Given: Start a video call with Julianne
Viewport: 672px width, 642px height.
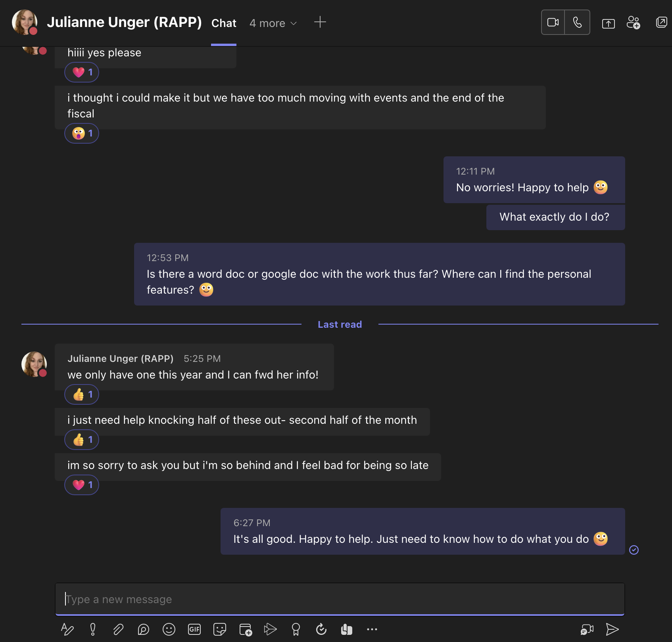Looking at the screenshot, I should click(553, 22).
